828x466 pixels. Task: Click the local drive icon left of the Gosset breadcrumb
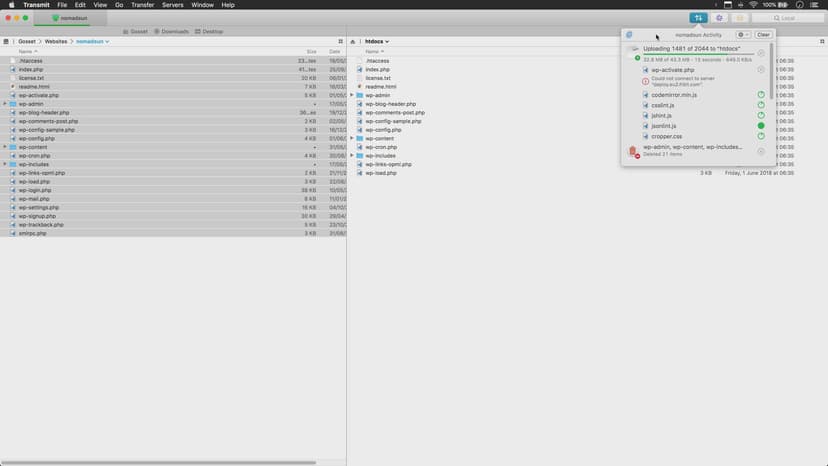click(7, 41)
